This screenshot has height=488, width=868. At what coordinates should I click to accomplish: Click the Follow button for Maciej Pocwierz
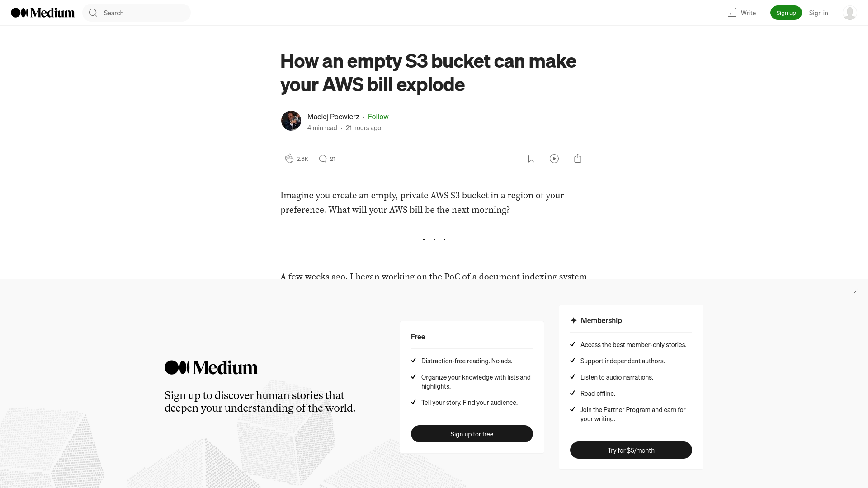click(378, 116)
